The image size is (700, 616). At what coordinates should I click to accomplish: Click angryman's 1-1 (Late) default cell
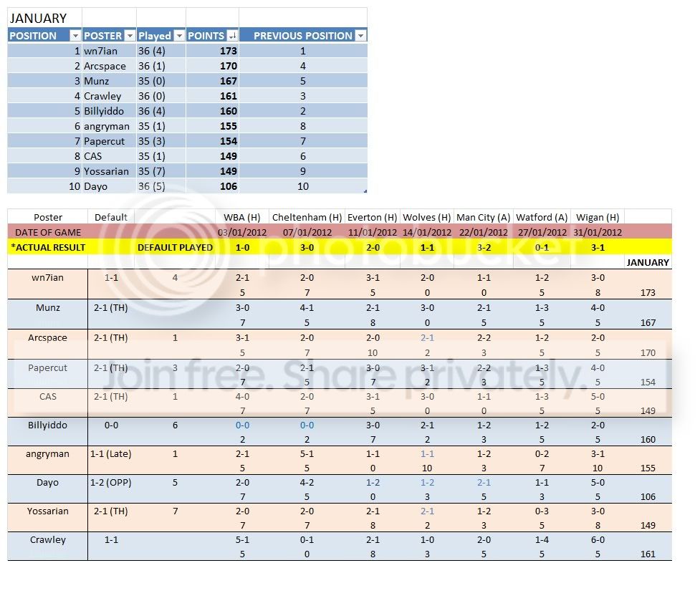111,454
